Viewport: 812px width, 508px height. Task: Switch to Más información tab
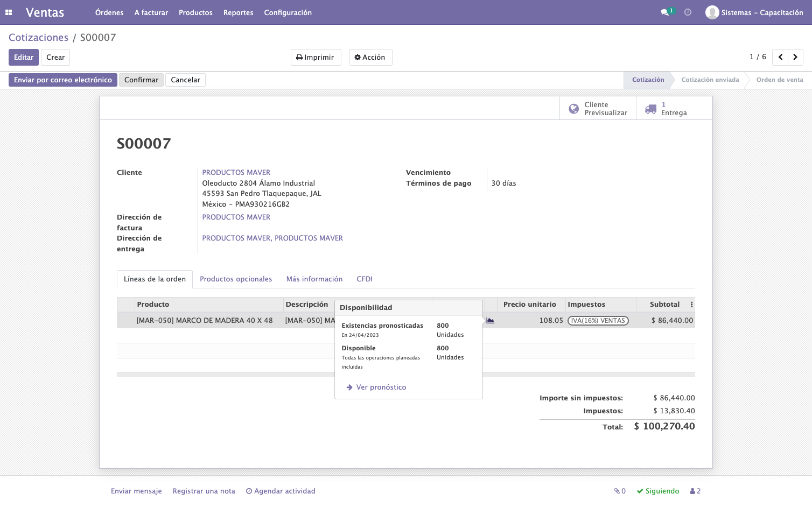tap(314, 279)
